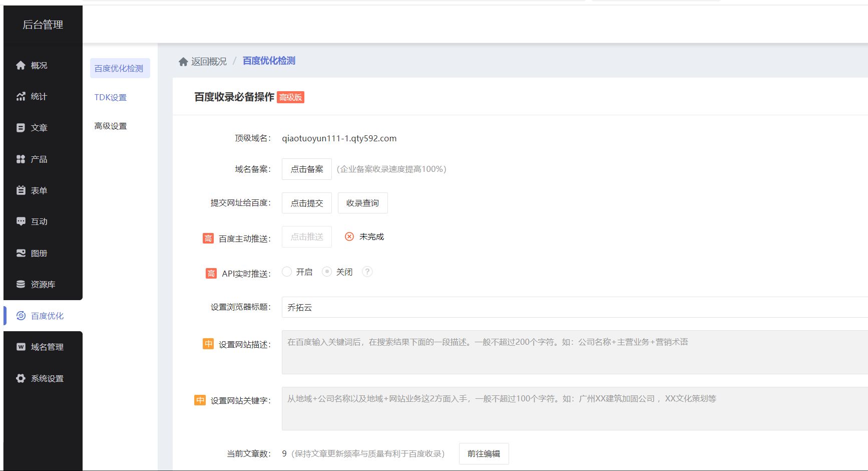Click the chat bubble icon beside 互动

[x=21, y=221]
